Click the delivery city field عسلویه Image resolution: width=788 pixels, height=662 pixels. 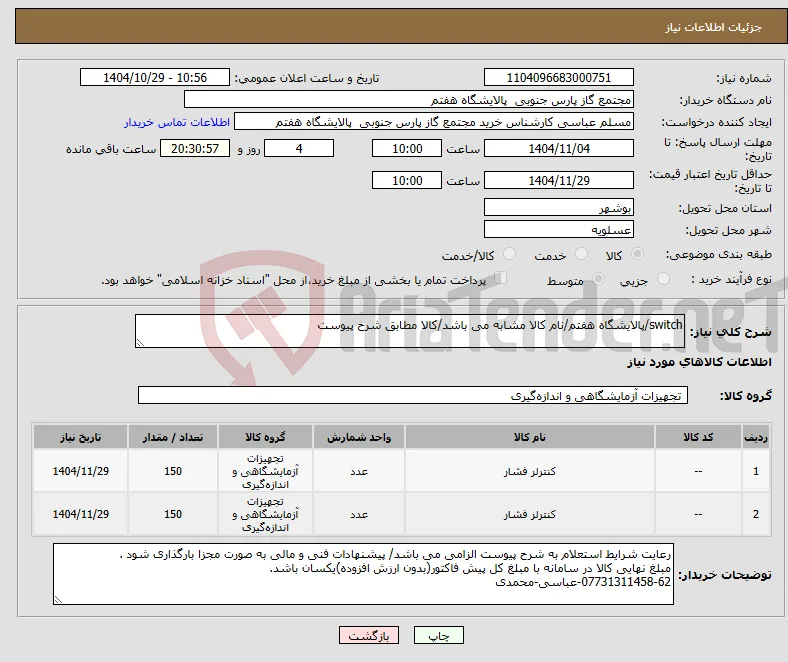pos(558,229)
